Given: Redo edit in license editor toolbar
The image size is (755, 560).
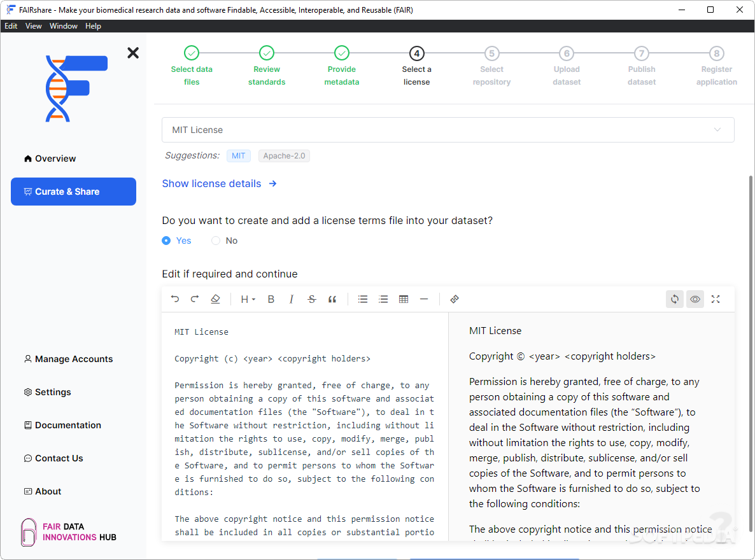Looking at the screenshot, I should click(x=195, y=299).
